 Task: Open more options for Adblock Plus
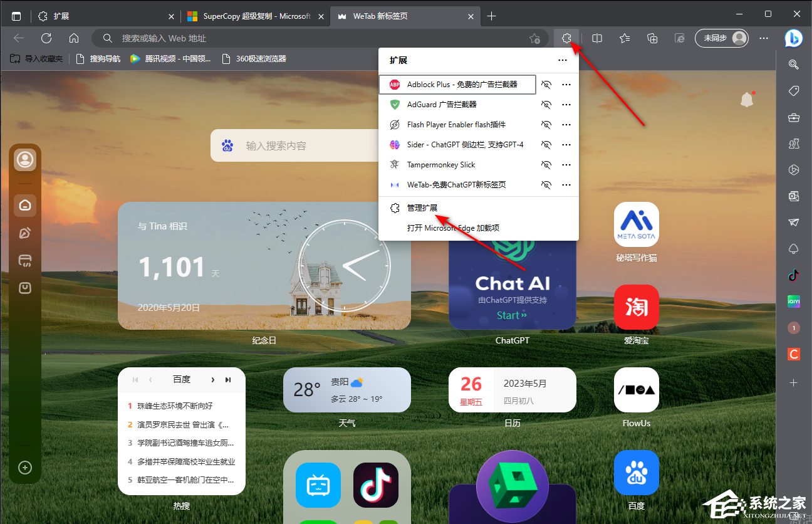click(566, 84)
